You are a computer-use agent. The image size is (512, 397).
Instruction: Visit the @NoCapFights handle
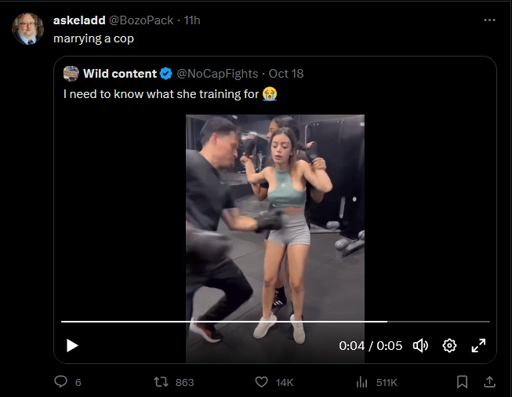pyautogui.click(x=217, y=74)
